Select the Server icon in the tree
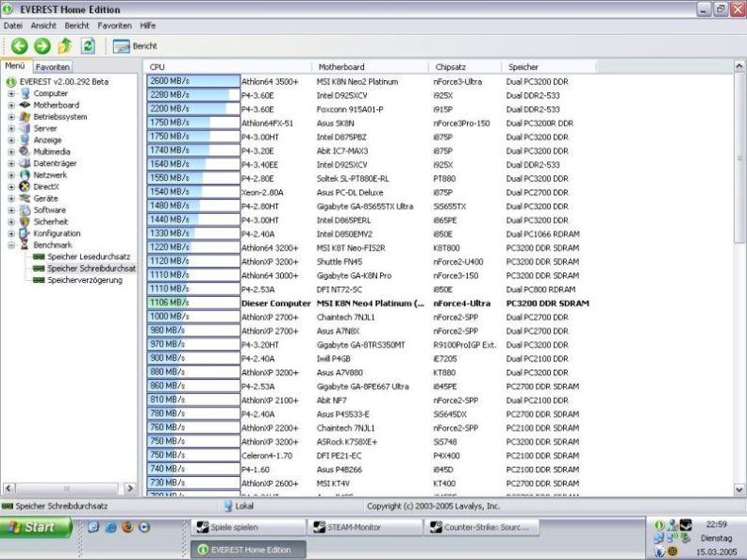The width and height of the screenshot is (747, 560). point(25,128)
